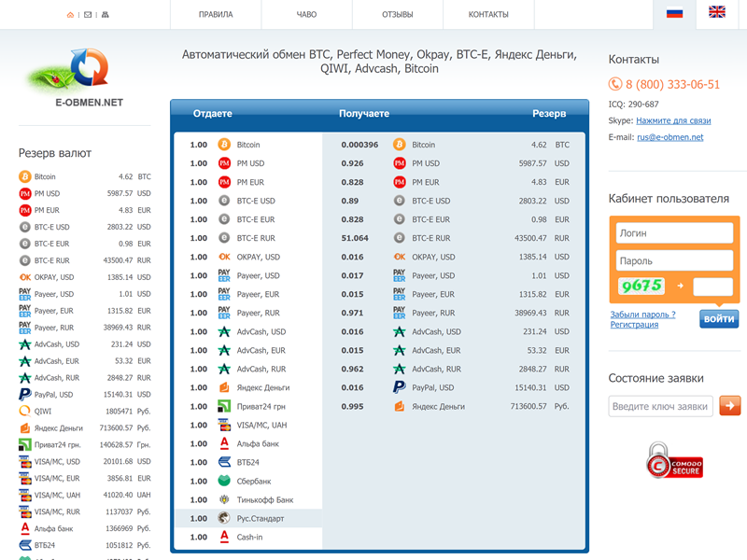Open the Регистрация link
Screen dimensions: 747x560
[x=634, y=324]
